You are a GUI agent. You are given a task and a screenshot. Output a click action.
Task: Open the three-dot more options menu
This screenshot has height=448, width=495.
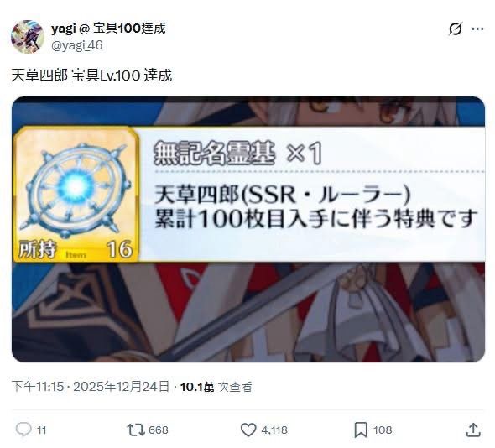coord(477,29)
